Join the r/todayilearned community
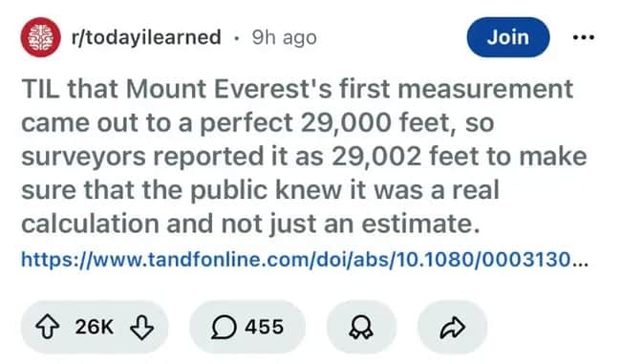The height and width of the screenshot is (364, 621). (507, 37)
